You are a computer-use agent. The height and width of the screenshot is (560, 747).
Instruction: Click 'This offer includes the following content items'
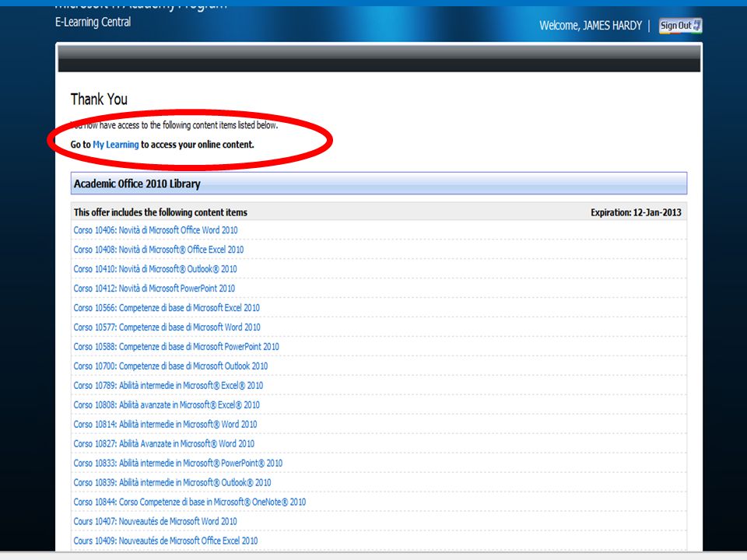(x=160, y=212)
